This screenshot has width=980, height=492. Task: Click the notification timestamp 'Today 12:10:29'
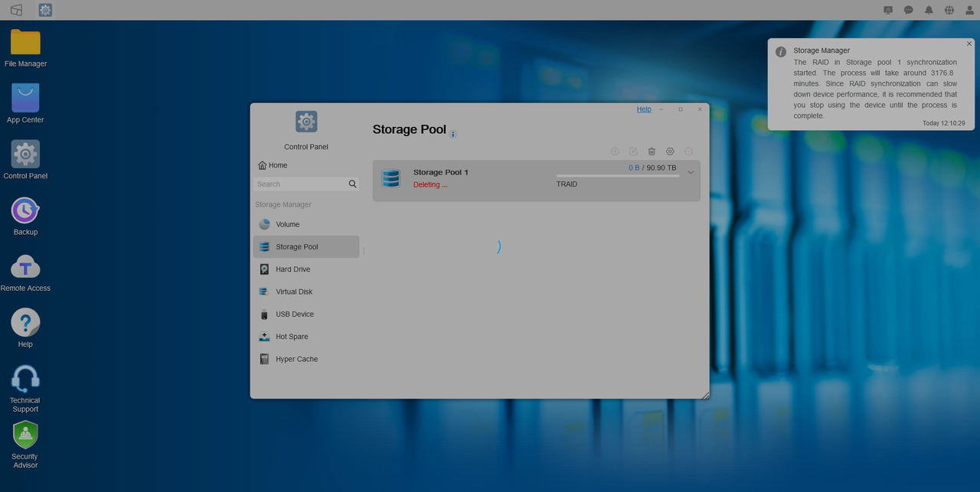(x=943, y=123)
